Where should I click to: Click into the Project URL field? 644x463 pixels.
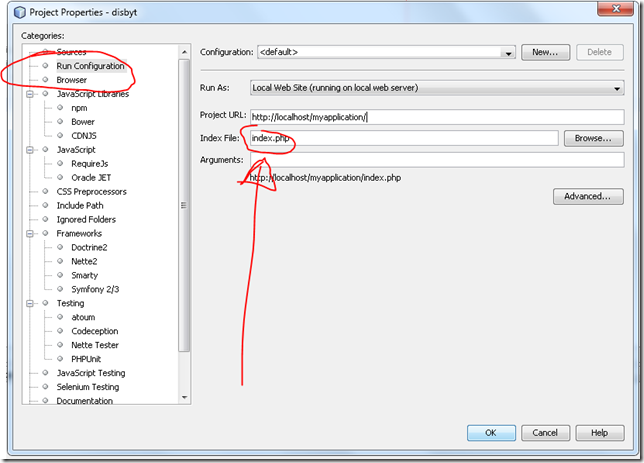pyautogui.click(x=437, y=117)
